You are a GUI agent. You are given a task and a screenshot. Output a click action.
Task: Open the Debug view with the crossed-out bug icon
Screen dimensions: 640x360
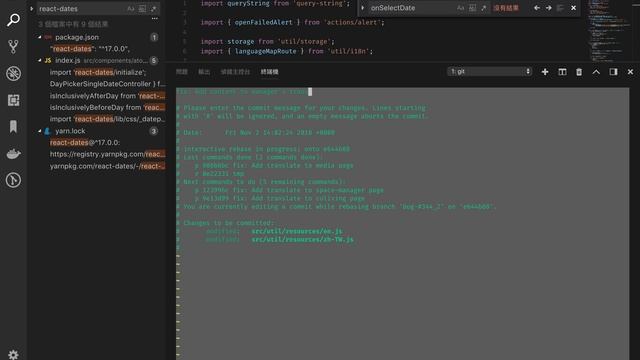[13, 73]
